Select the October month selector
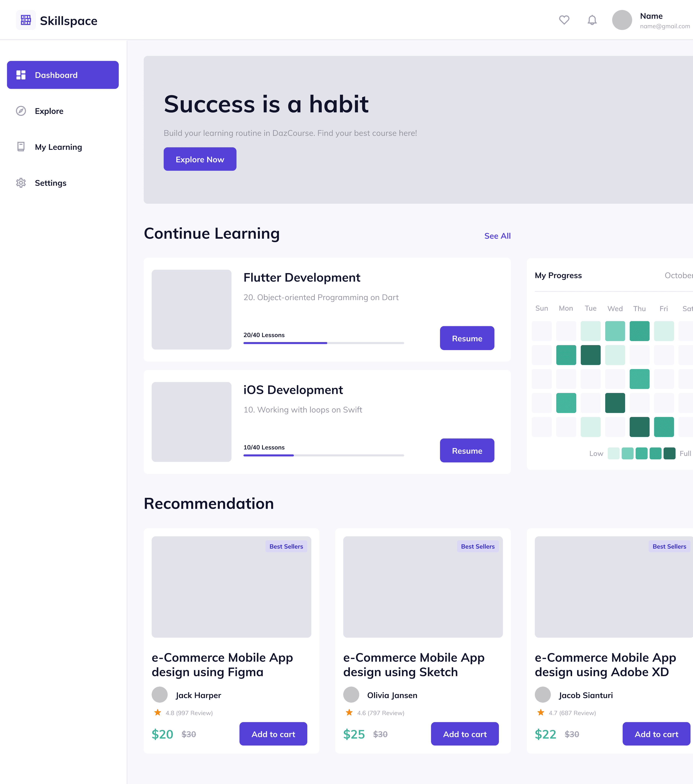693x784 pixels. [x=678, y=275]
